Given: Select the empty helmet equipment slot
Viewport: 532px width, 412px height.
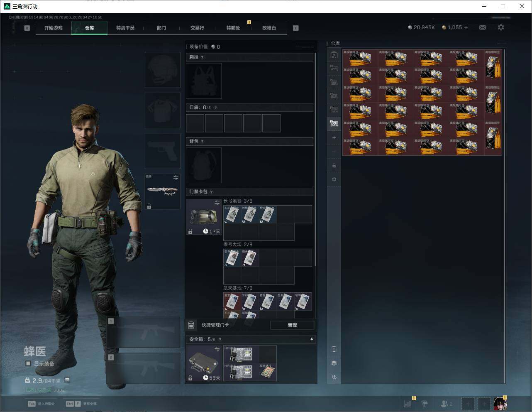Looking at the screenshot, I should [162, 69].
